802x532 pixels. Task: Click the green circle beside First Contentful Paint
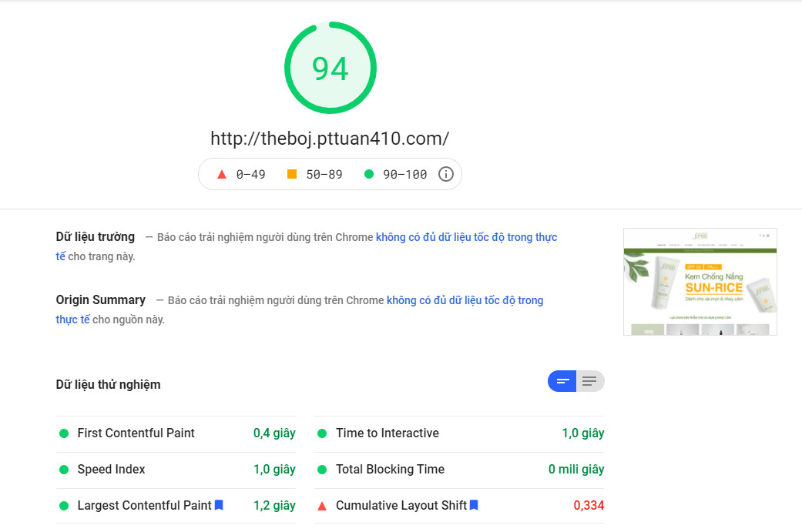click(x=64, y=433)
